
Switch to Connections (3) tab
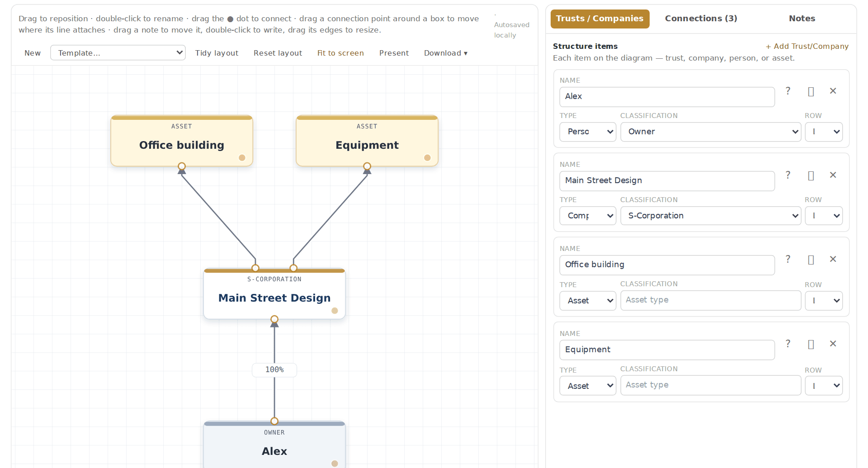point(701,19)
